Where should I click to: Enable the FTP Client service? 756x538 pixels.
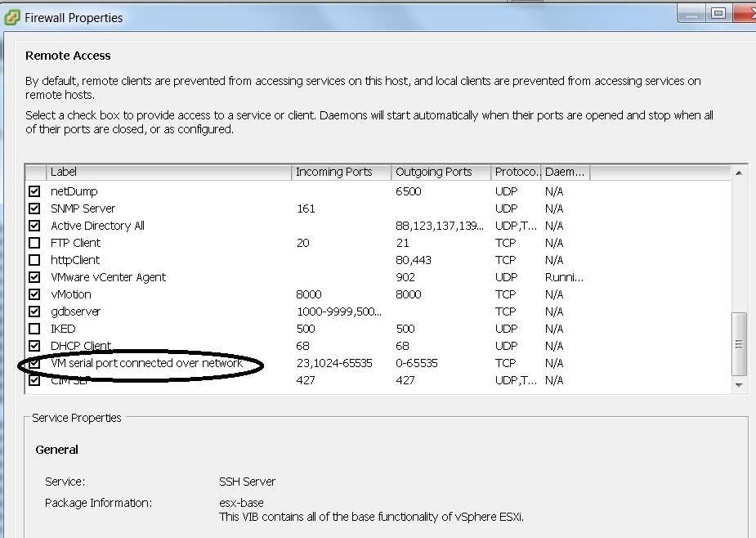pos(34,242)
